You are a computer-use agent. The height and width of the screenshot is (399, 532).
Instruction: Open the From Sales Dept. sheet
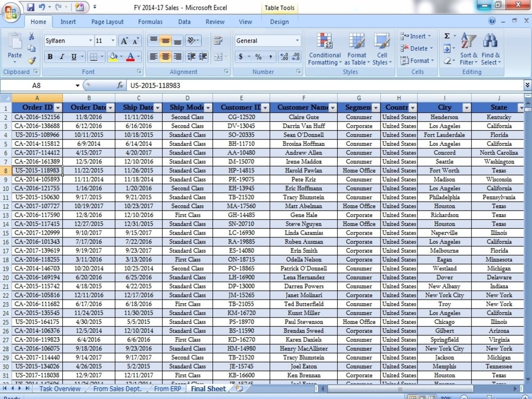click(117, 389)
